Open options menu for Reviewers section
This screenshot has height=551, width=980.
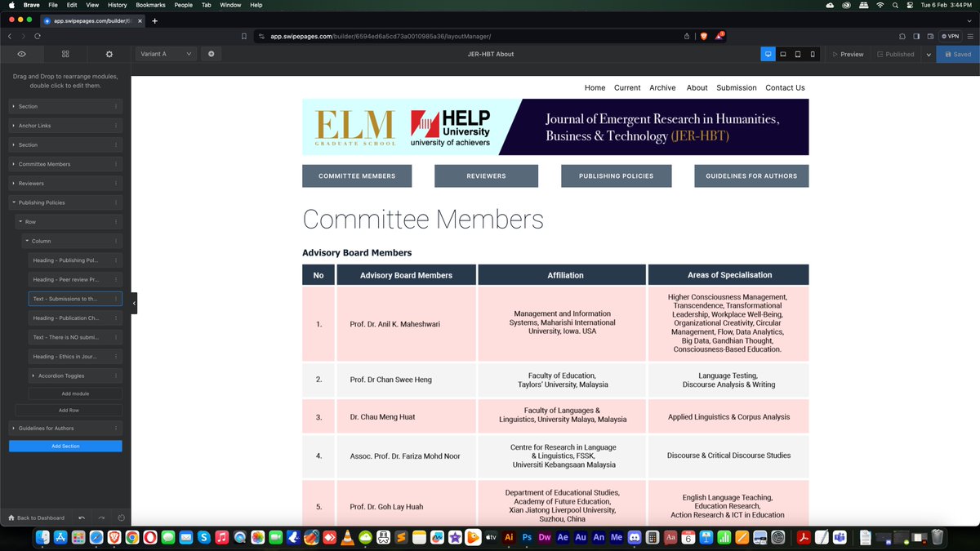point(116,183)
